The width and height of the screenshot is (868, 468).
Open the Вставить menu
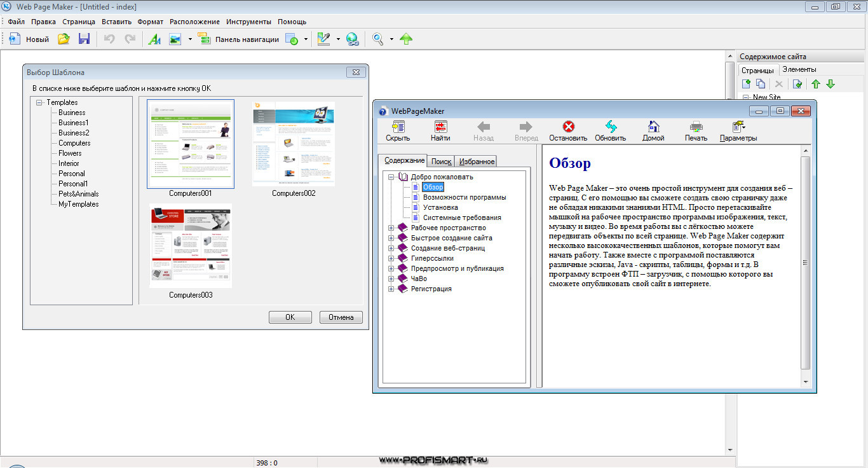117,22
